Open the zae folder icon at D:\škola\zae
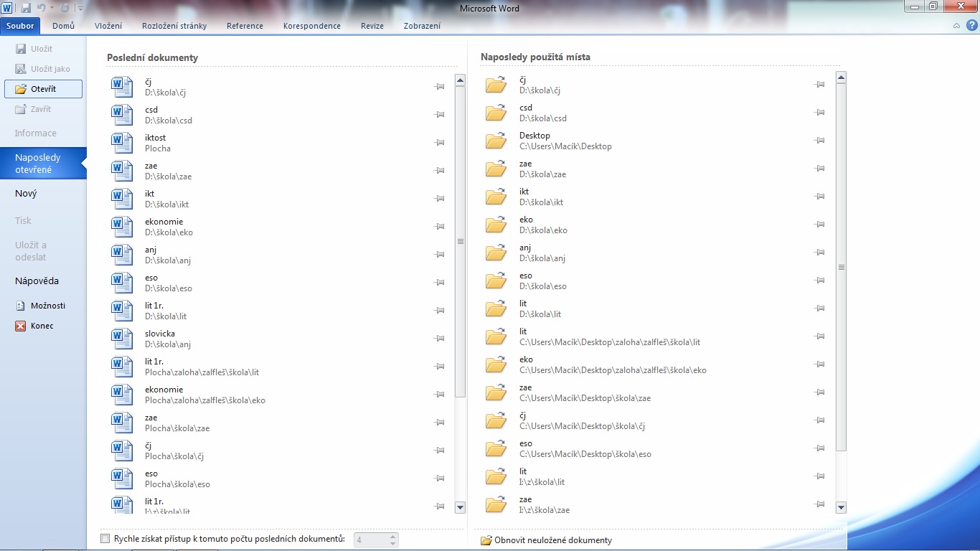Image resolution: width=980 pixels, height=551 pixels. click(496, 169)
